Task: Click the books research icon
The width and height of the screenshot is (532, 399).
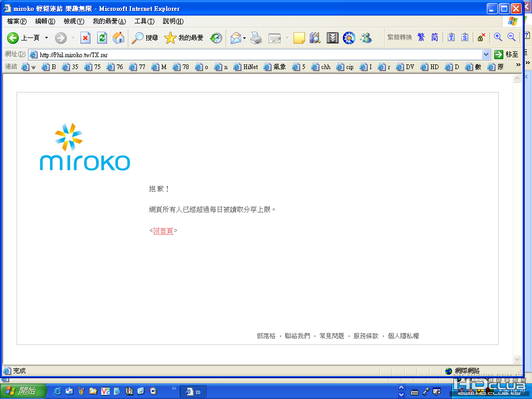Action: coord(315,37)
